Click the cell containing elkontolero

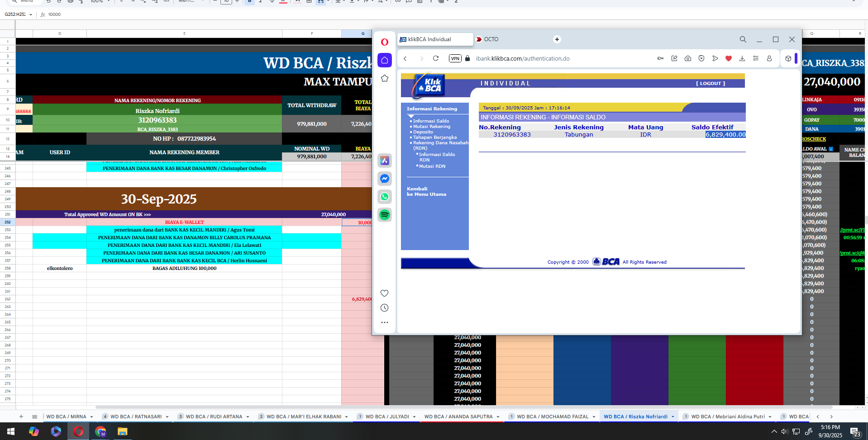pos(60,268)
